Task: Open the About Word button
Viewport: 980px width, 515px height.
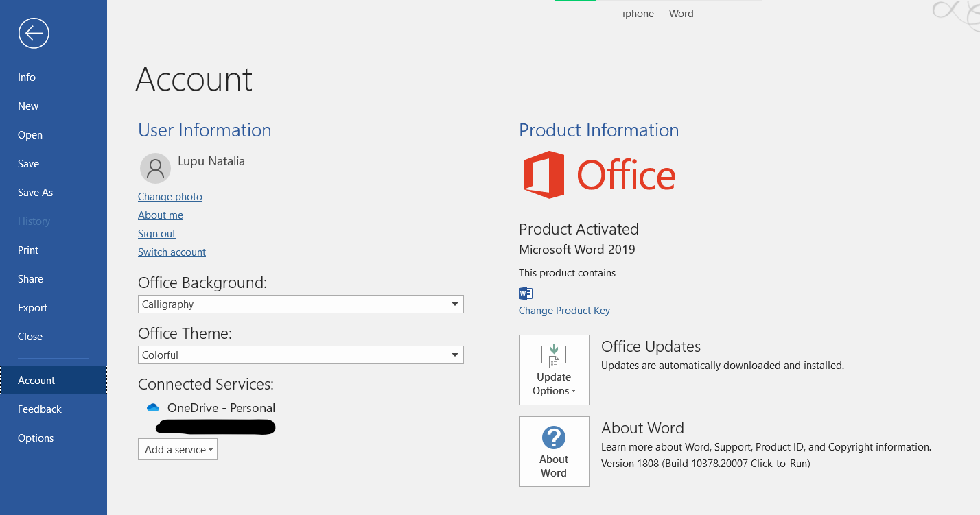Action: [x=554, y=451]
